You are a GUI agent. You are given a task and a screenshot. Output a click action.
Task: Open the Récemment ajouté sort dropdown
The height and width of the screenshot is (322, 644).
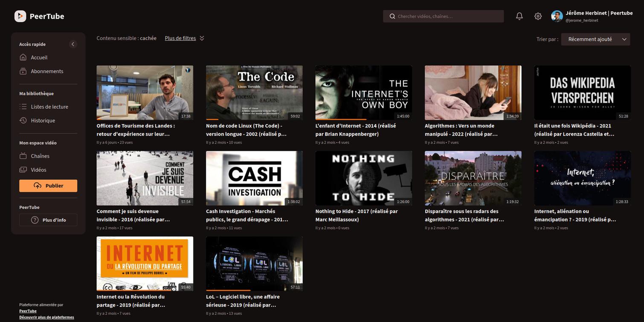pyautogui.click(x=595, y=39)
